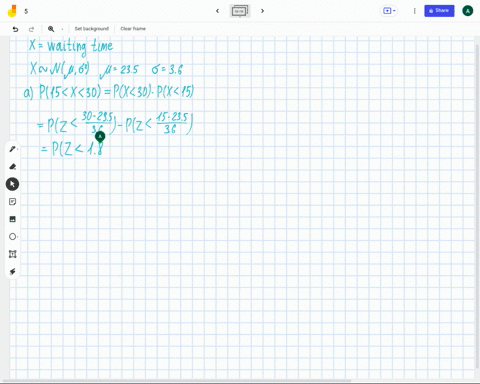The height and width of the screenshot is (384, 480).
Task: Click the jam title "5"
Action: coord(26,11)
